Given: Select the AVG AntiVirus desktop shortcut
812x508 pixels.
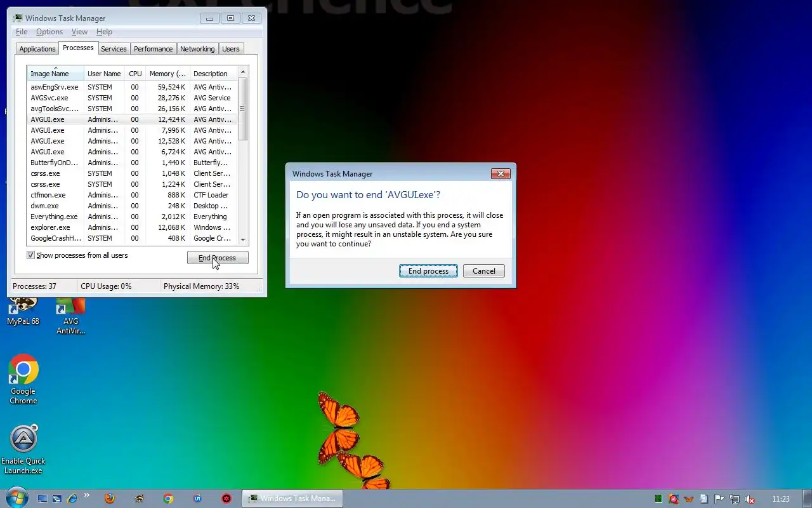Looking at the screenshot, I should tap(70, 317).
